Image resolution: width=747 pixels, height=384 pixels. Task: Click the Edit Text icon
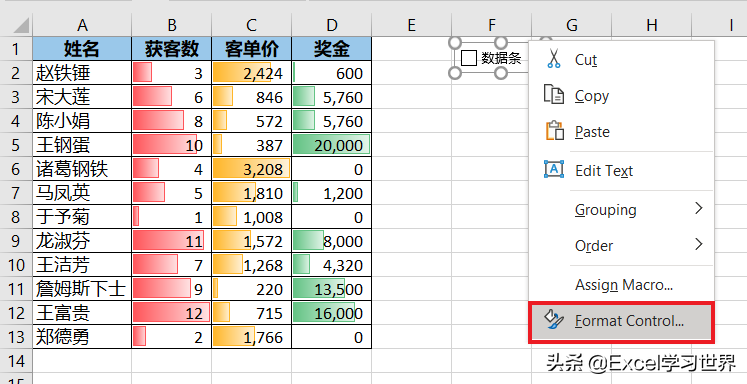tap(554, 170)
